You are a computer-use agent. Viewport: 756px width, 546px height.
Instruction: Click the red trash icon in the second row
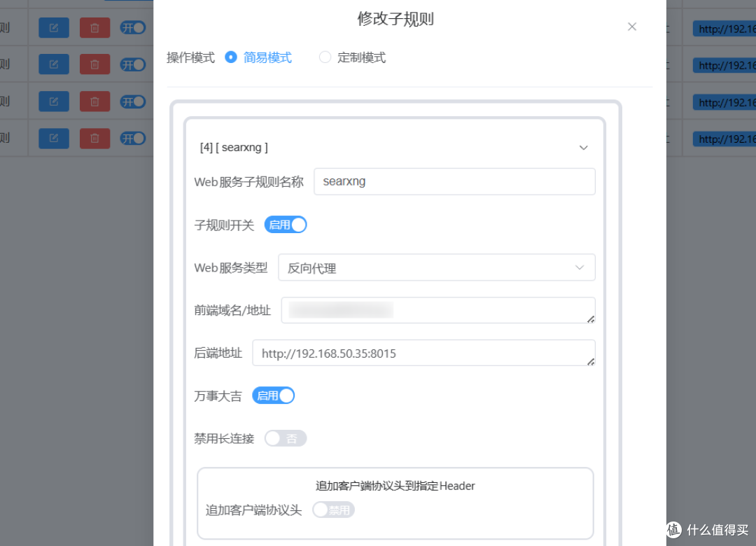pos(94,64)
